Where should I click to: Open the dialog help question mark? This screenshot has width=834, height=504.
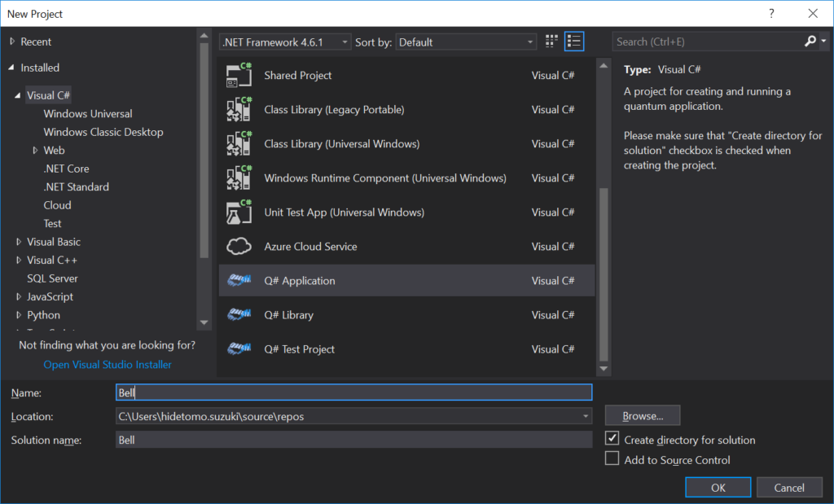pyautogui.click(x=771, y=13)
